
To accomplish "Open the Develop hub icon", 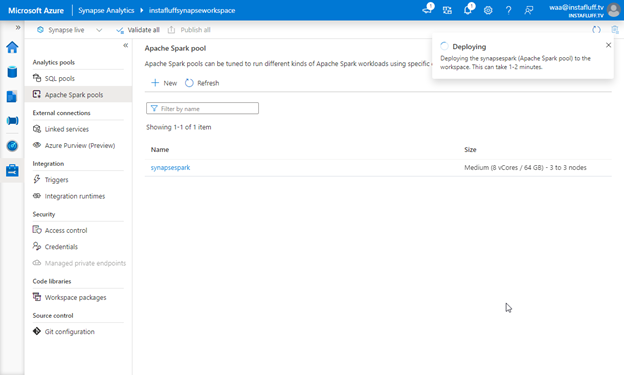I will [x=12, y=96].
